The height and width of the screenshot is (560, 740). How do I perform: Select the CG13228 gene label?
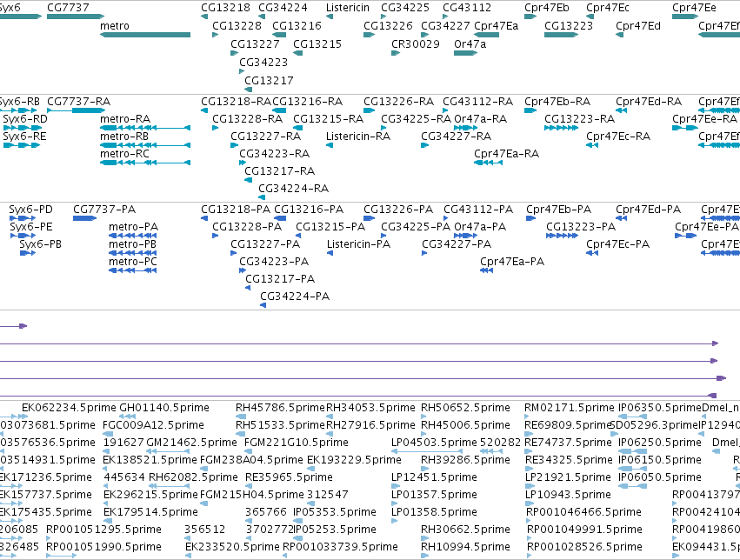coord(237,26)
